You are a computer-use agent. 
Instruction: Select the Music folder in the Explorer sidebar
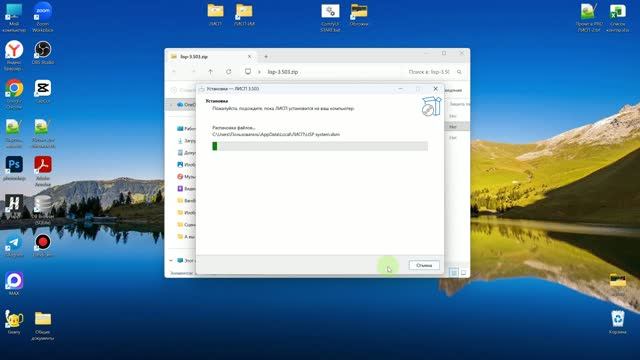tap(186, 177)
